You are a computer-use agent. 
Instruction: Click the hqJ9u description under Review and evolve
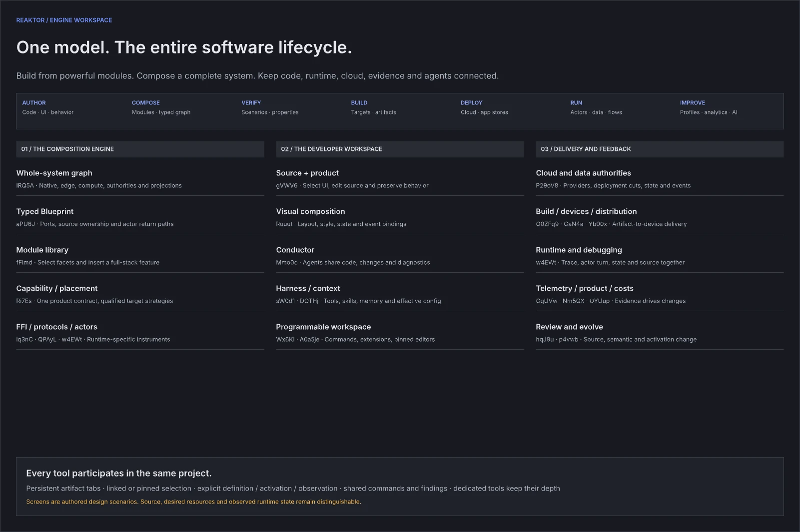click(616, 339)
